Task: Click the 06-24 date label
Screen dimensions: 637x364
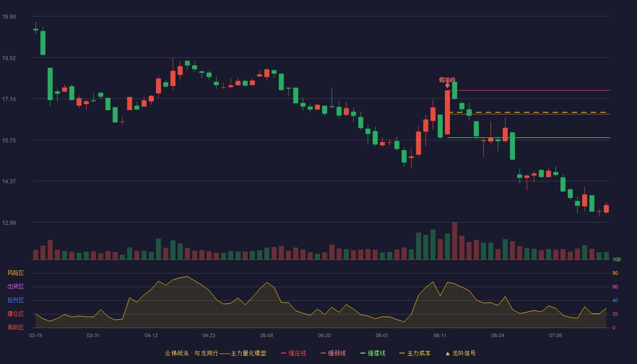Action: pyautogui.click(x=498, y=335)
